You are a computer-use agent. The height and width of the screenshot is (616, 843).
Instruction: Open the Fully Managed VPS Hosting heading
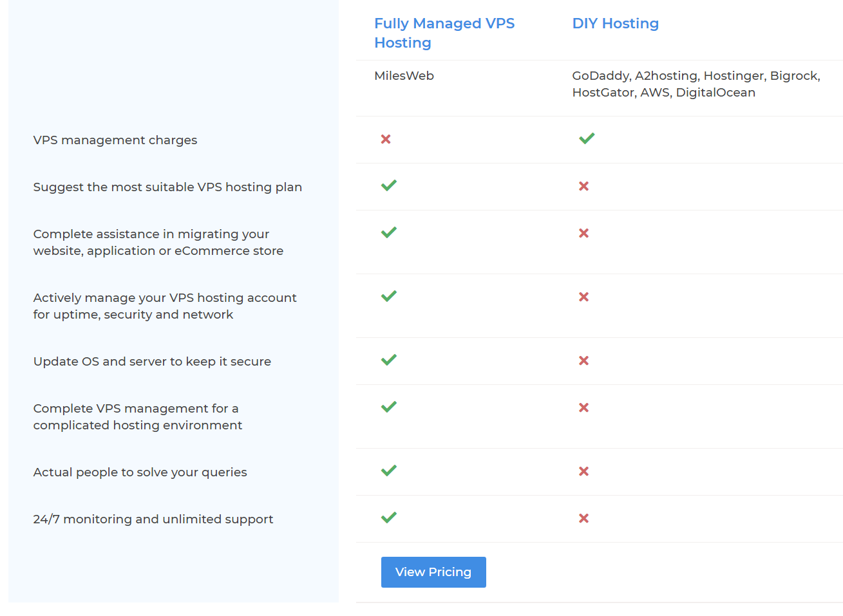point(444,33)
